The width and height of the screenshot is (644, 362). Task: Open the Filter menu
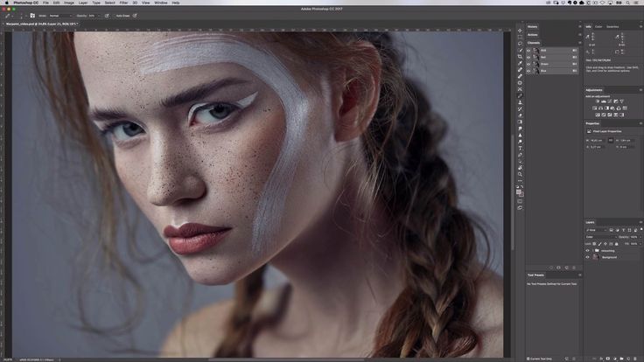click(x=123, y=3)
